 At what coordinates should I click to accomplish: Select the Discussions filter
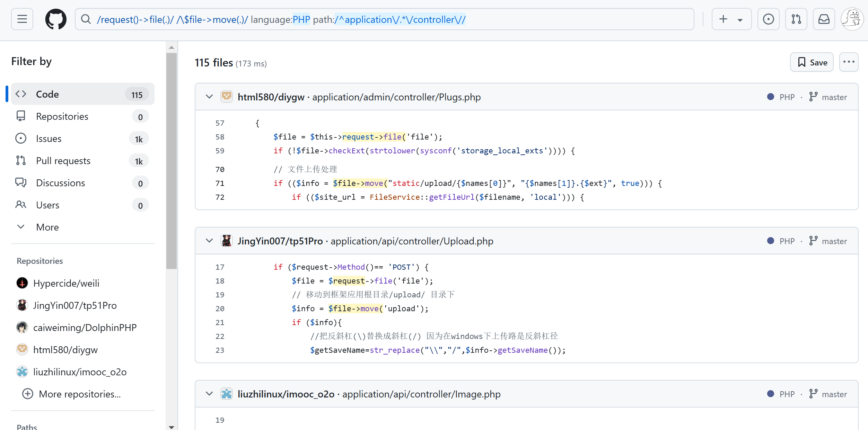point(83,183)
